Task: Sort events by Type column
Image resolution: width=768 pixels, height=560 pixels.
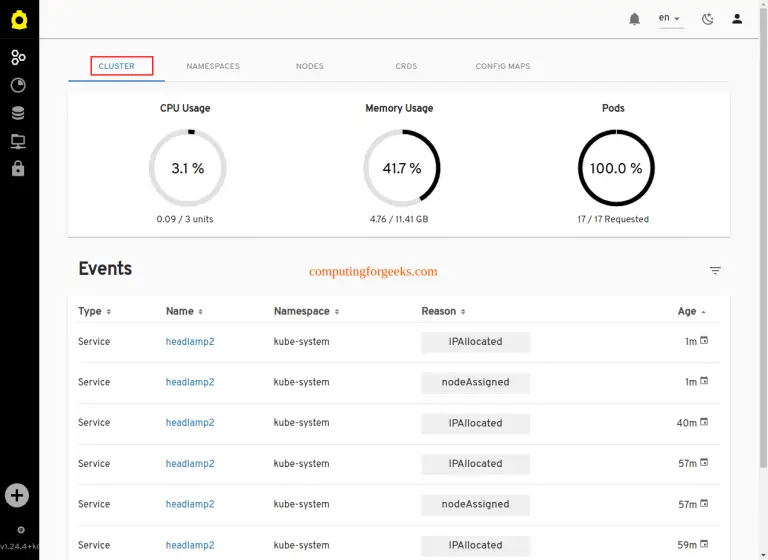Action: [94, 311]
